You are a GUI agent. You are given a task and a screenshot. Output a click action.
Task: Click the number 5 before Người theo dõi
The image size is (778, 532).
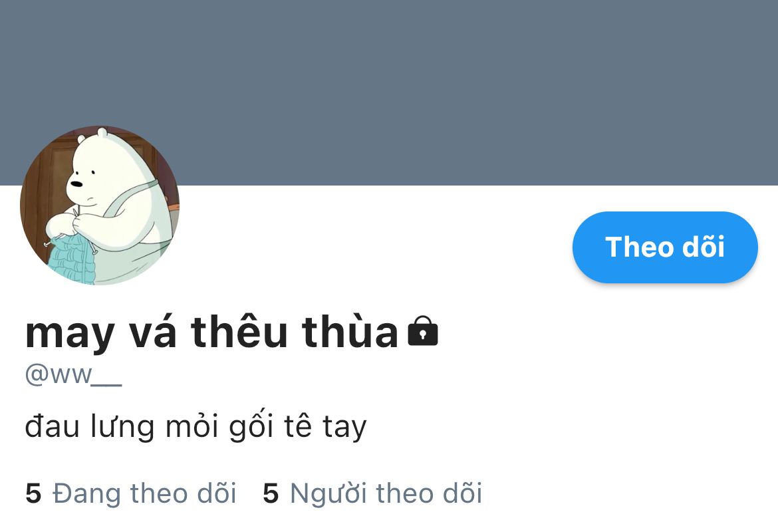point(271,493)
